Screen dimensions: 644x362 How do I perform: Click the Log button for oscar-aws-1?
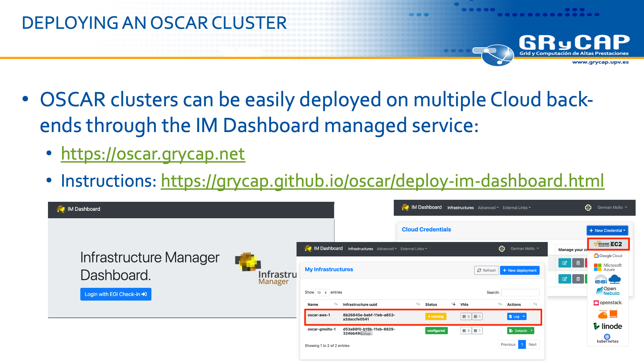tap(514, 316)
